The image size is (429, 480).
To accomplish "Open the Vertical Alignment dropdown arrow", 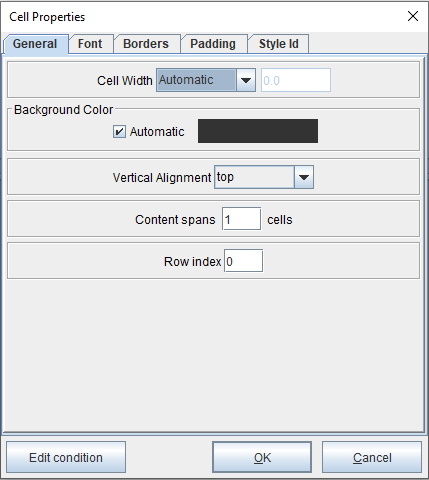I will (304, 177).
